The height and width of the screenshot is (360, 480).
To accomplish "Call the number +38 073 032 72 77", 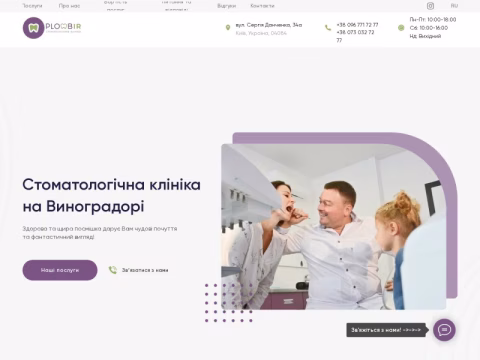I will coord(355,36).
